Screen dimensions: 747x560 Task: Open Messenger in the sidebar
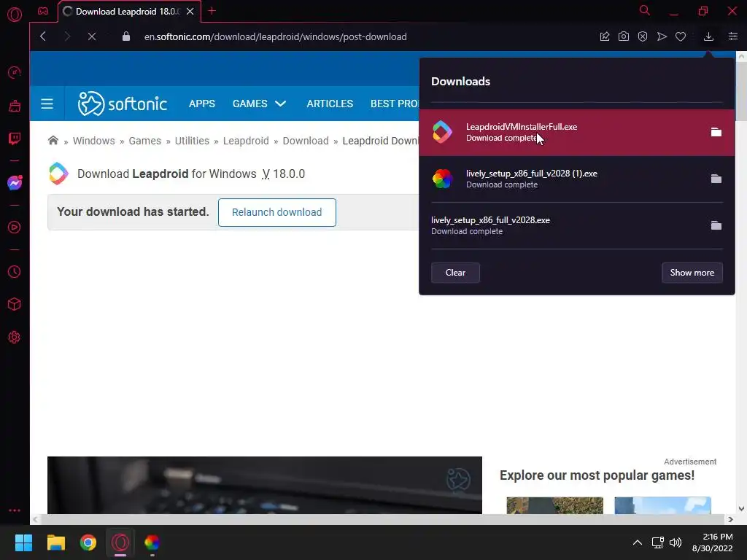point(15,183)
